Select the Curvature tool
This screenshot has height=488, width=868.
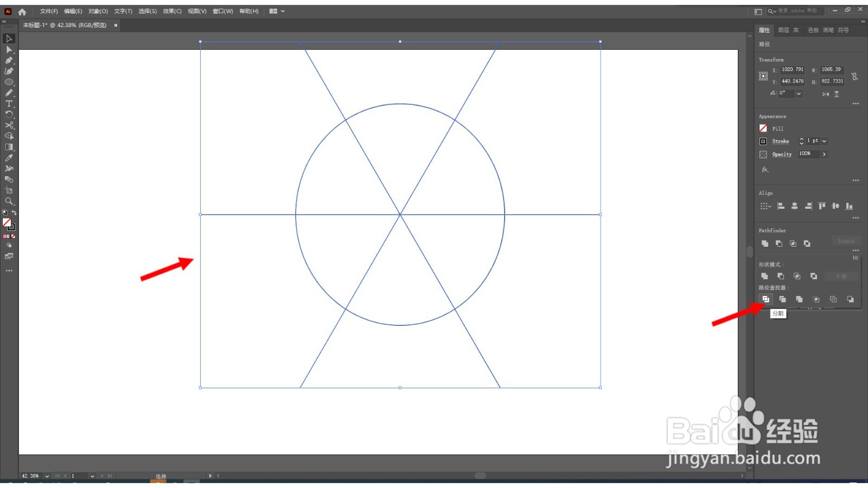tap(9, 71)
